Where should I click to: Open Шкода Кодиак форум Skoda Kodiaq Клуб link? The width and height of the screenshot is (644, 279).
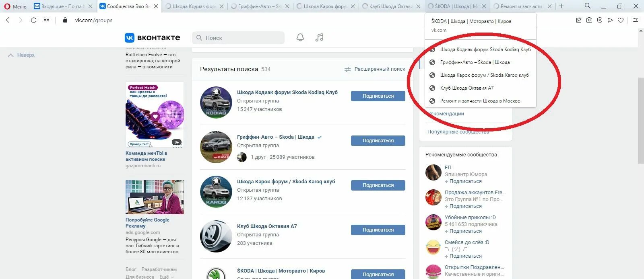tap(287, 92)
